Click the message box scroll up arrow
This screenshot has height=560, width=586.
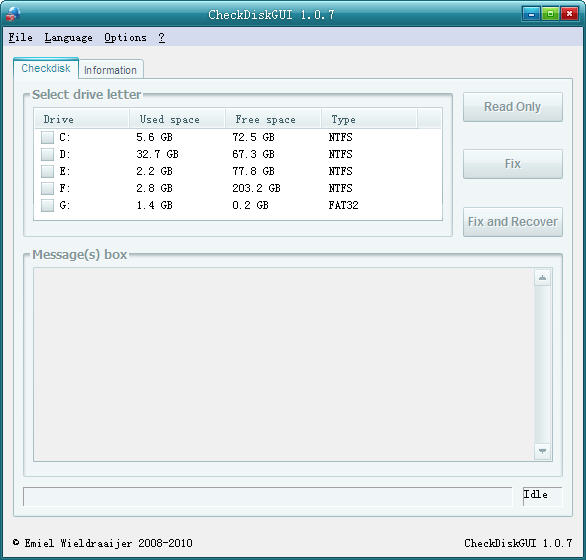click(542, 278)
